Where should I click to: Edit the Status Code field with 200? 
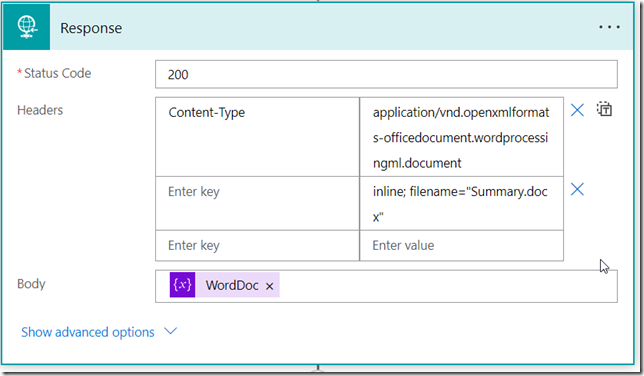tap(386, 74)
